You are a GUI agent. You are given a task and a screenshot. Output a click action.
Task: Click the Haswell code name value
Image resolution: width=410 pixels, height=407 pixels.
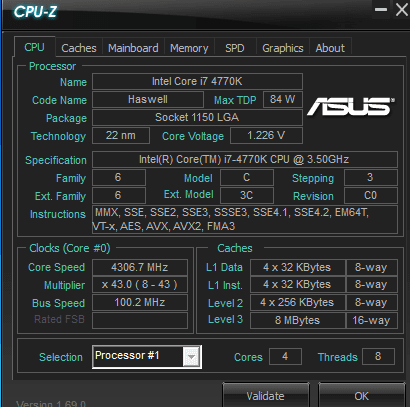point(148,99)
